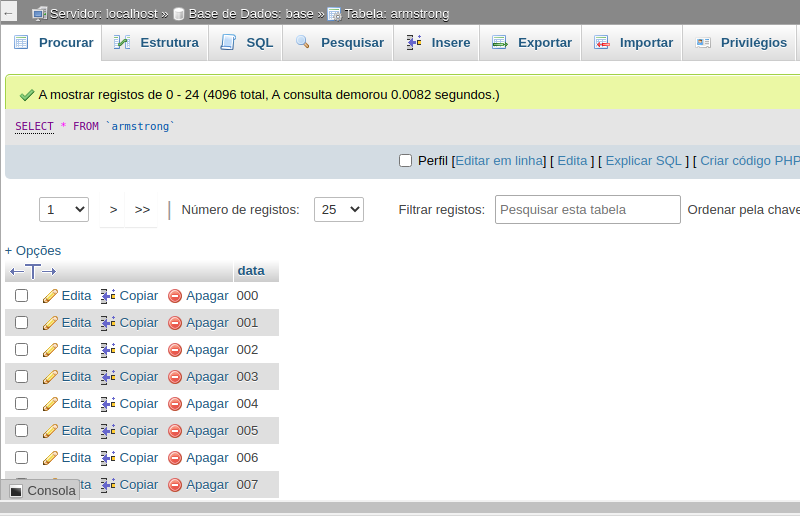Viewport: 800px width, 516px height.
Task: Expand the + Opções section
Action: [33, 251]
